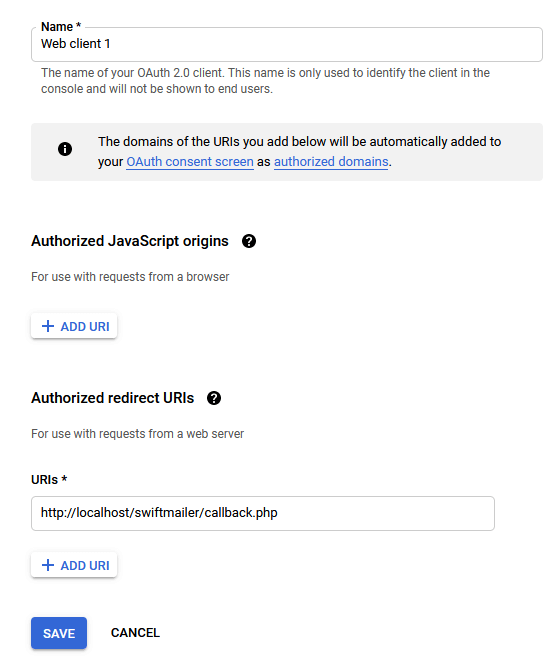Follow the authorized domains link

tap(331, 162)
